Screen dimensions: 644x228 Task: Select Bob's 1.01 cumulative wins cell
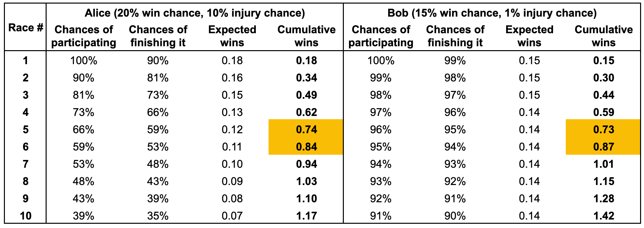[604, 164]
